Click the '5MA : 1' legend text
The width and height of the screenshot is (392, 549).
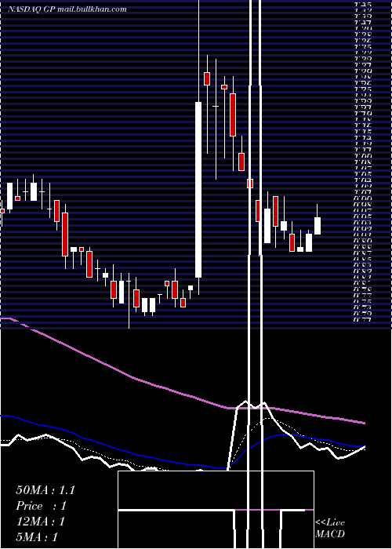(x=37, y=536)
